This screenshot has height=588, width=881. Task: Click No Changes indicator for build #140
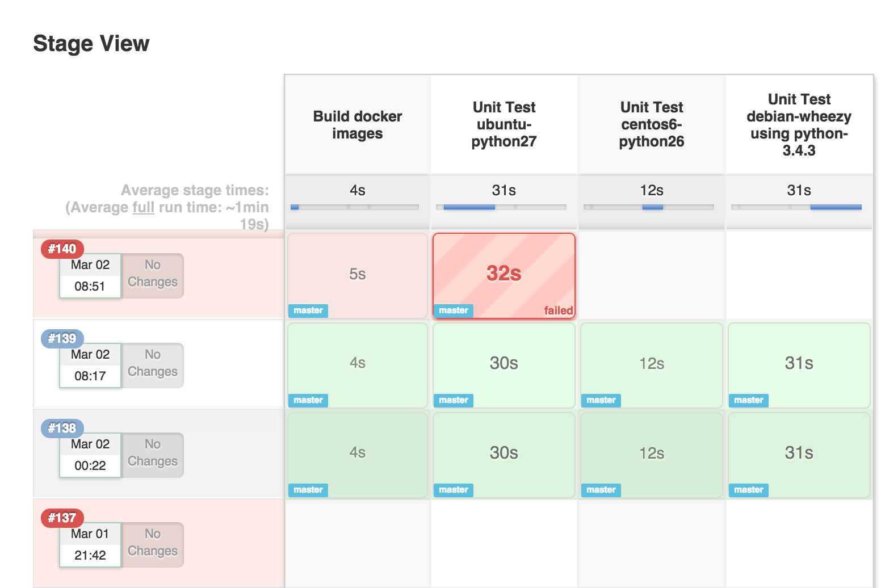click(152, 274)
